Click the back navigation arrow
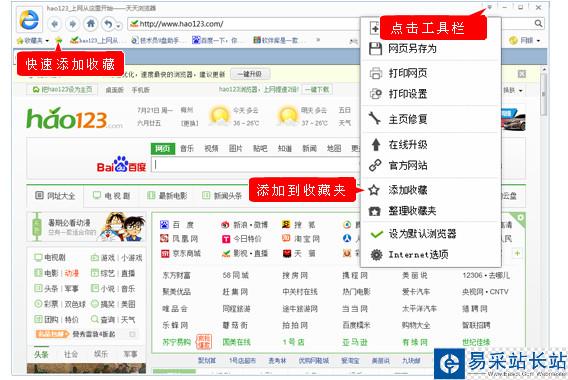568x380 pixels. point(54,24)
